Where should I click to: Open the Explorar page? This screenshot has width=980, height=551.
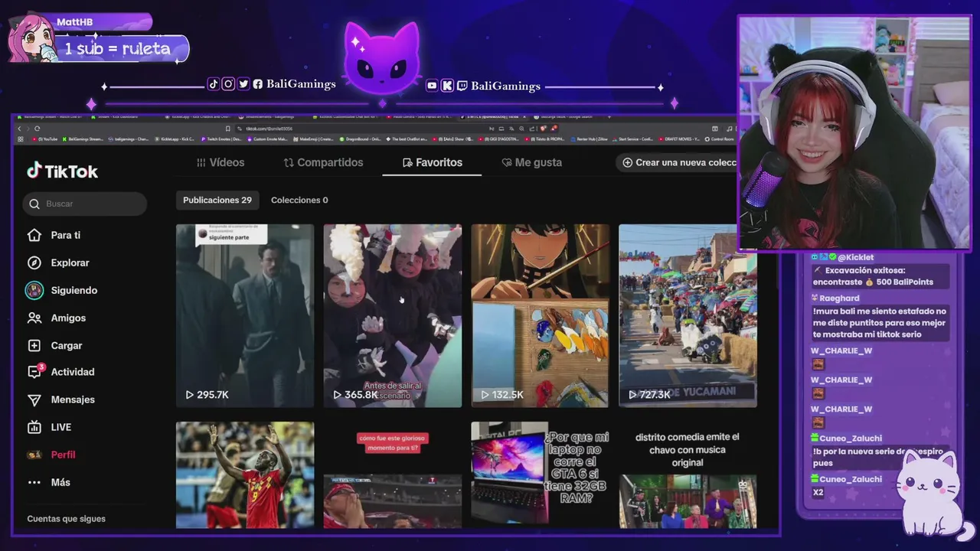[x=58, y=262]
